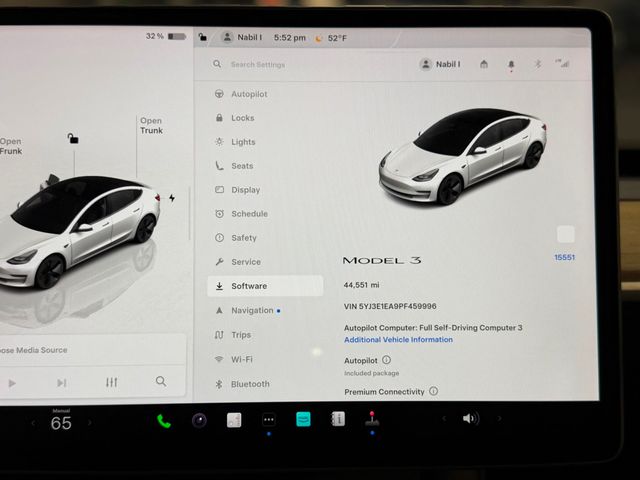Tap the Included package label
This screenshot has height=480, width=640.
click(371, 373)
